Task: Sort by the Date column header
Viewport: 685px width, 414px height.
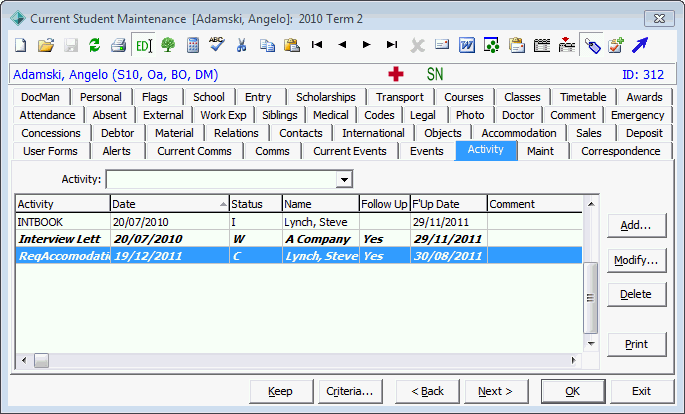Action: pos(170,204)
